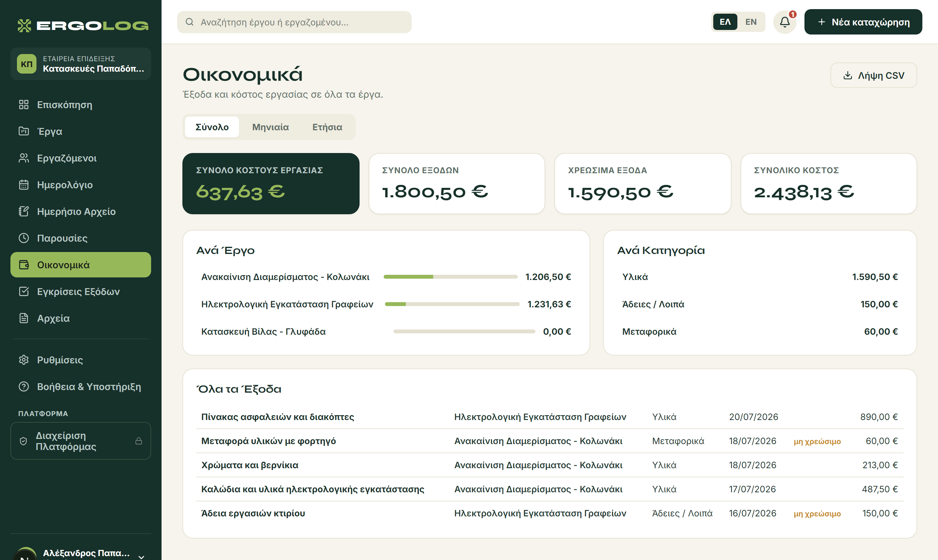Select the Σύνολο tab
The width and height of the screenshot is (938, 560).
click(x=212, y=127)
